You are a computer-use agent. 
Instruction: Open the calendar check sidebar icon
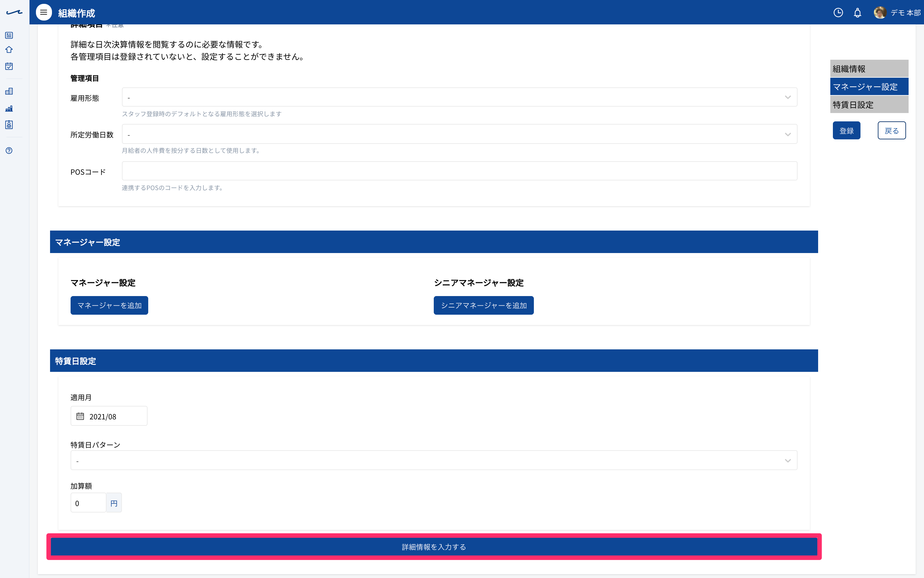click(9, 66)
